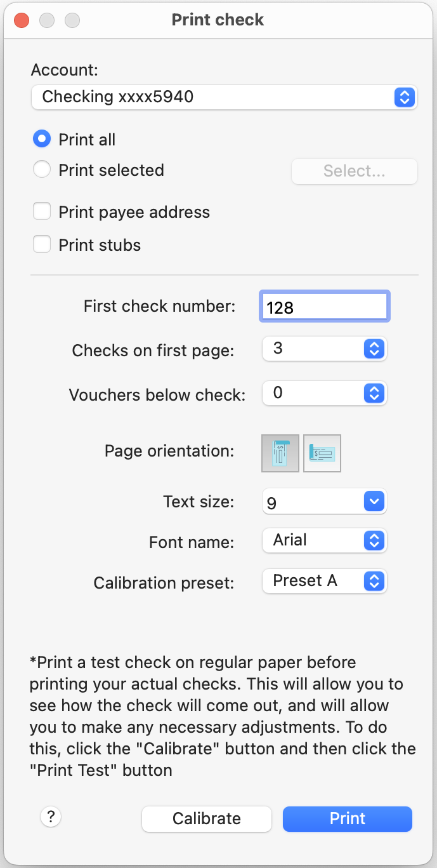
Task: Enable Print stubs checkbox
Action: click(x=42, y=244)
